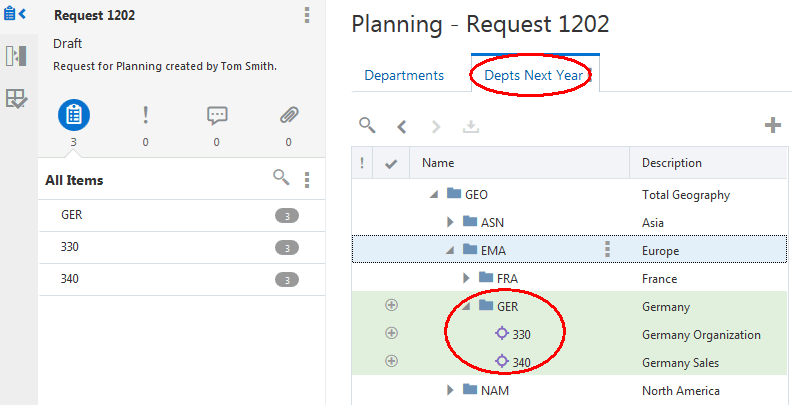The width and height of the screenshot is (792, 405).
Task: Expand the ASN Asia node
Action: [x=450, y=222]
